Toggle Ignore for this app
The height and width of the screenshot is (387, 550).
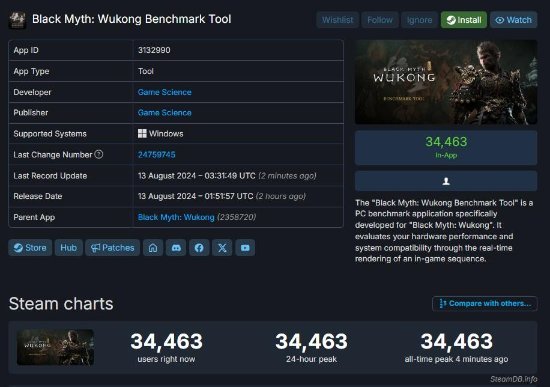pyautogui.click(x=420, y=20)
